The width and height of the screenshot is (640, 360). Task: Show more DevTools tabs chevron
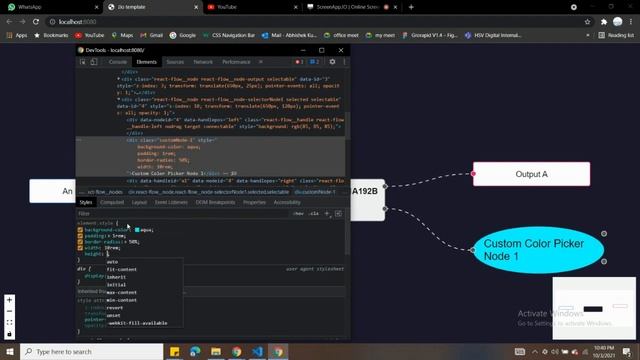(261, 62)
